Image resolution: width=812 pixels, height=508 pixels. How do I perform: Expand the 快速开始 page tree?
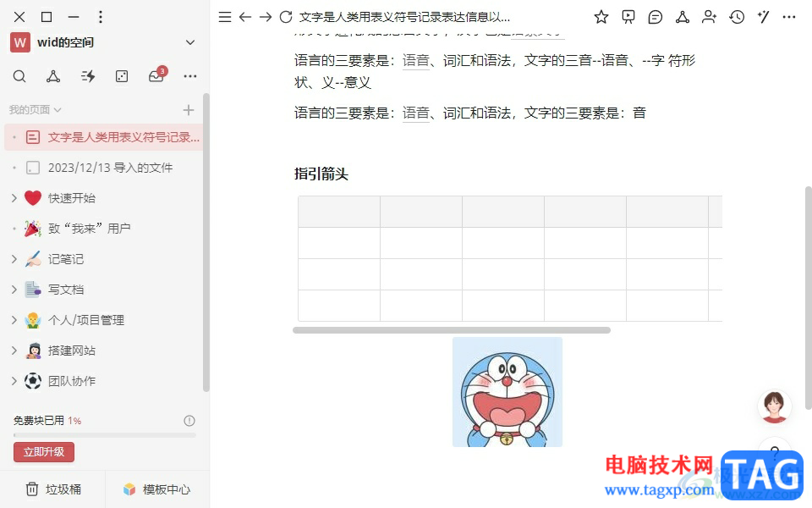[x=14, y=198]
